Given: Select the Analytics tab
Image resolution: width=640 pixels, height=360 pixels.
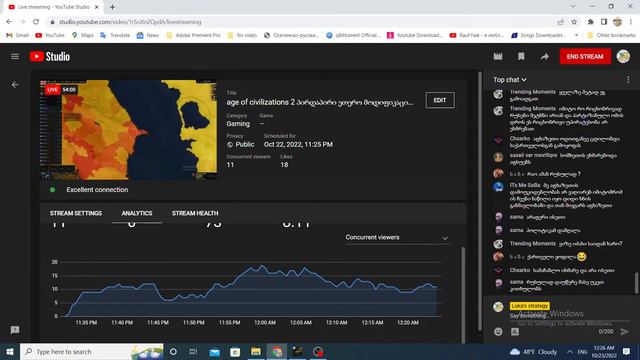Looking at the screenshot, I should (x=137, y=213).
